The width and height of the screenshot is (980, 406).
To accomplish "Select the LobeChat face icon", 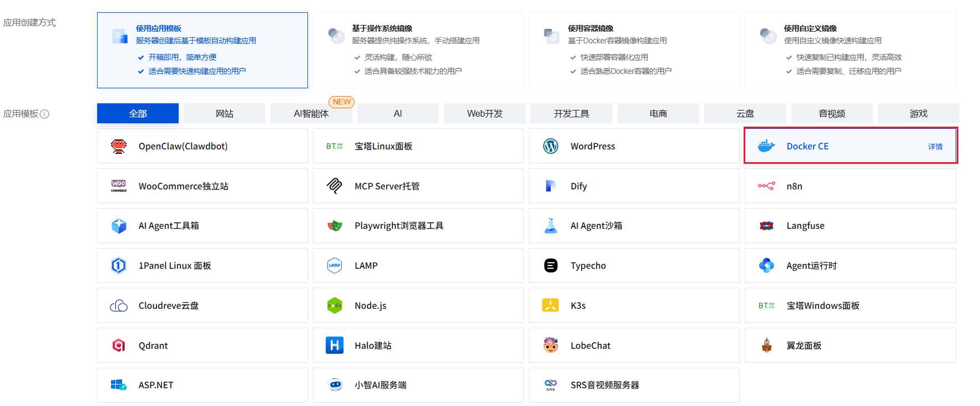I will pos(550,345).
